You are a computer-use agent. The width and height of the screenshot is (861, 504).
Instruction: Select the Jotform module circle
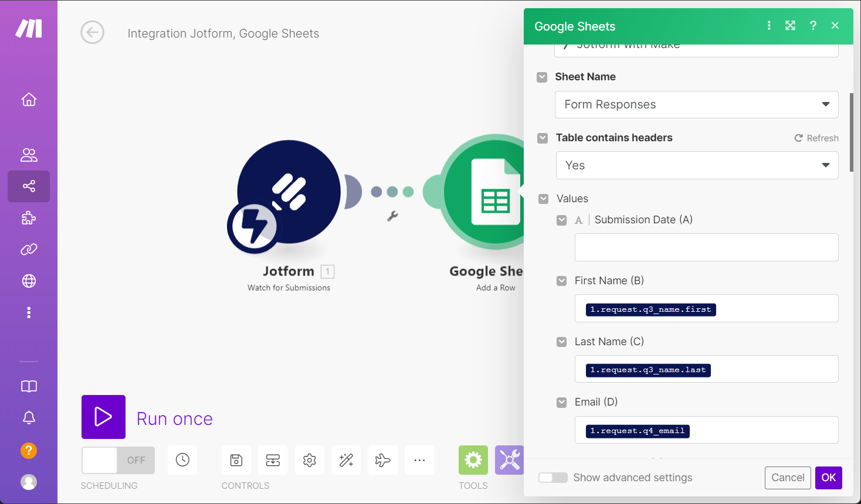click(x=289, y=192)
